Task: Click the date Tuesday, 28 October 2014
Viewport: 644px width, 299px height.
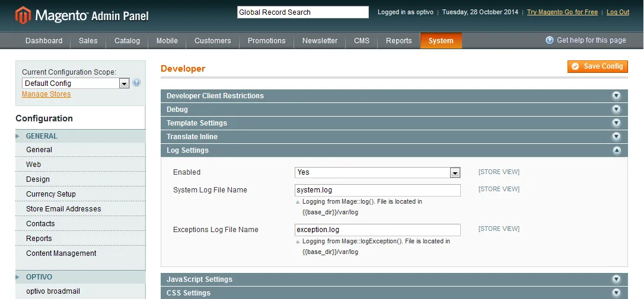Action: tap(480, 12)
